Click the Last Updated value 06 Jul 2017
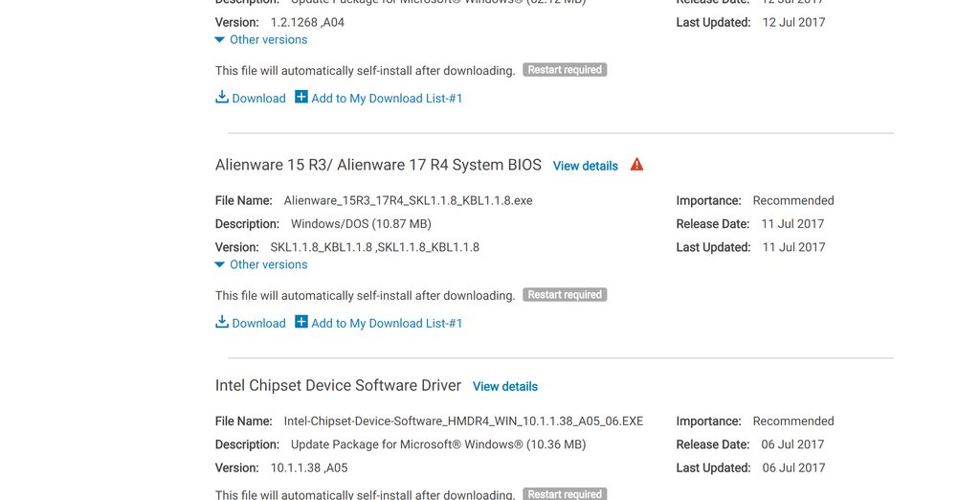Viewport: 980px width, 500px height. pos(793,468)
